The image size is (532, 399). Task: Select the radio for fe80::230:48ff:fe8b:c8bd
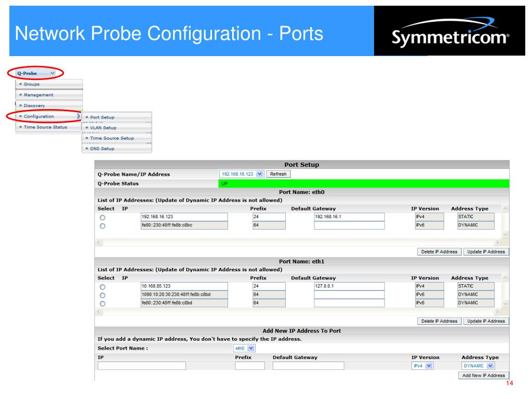[x=102, y=304]
